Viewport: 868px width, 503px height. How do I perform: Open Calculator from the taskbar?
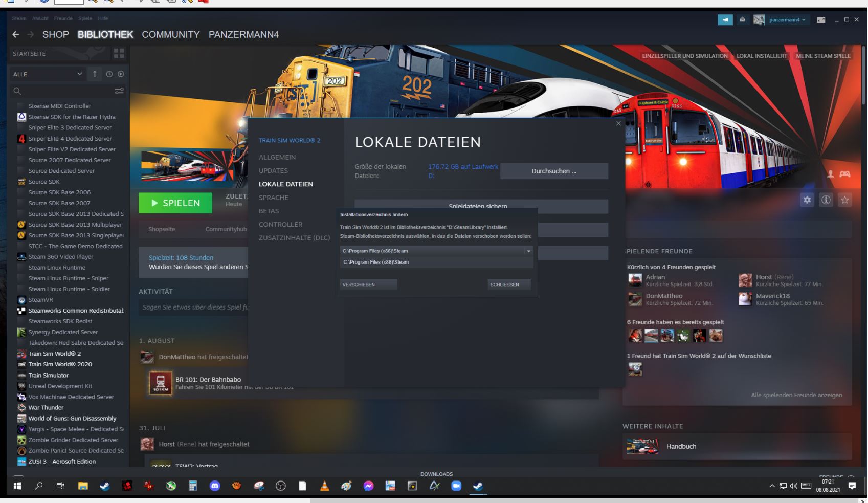tap(193, 486)
